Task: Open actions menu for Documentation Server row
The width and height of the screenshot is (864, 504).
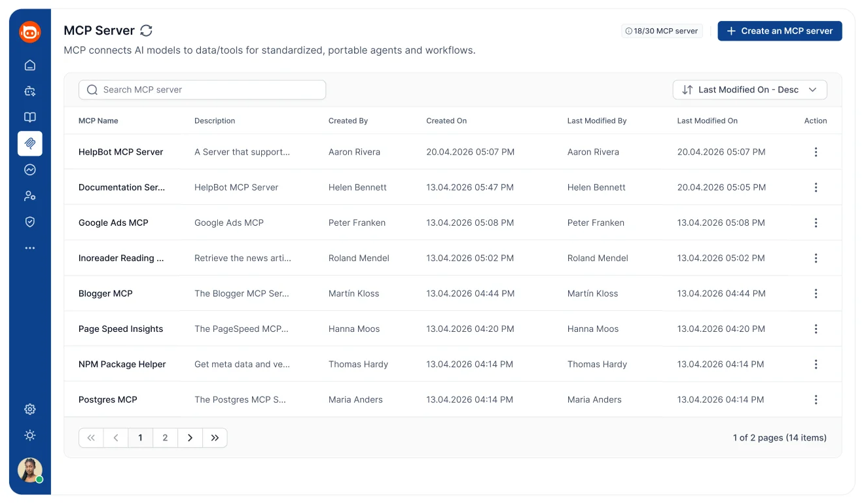Action: pos(816,187)
